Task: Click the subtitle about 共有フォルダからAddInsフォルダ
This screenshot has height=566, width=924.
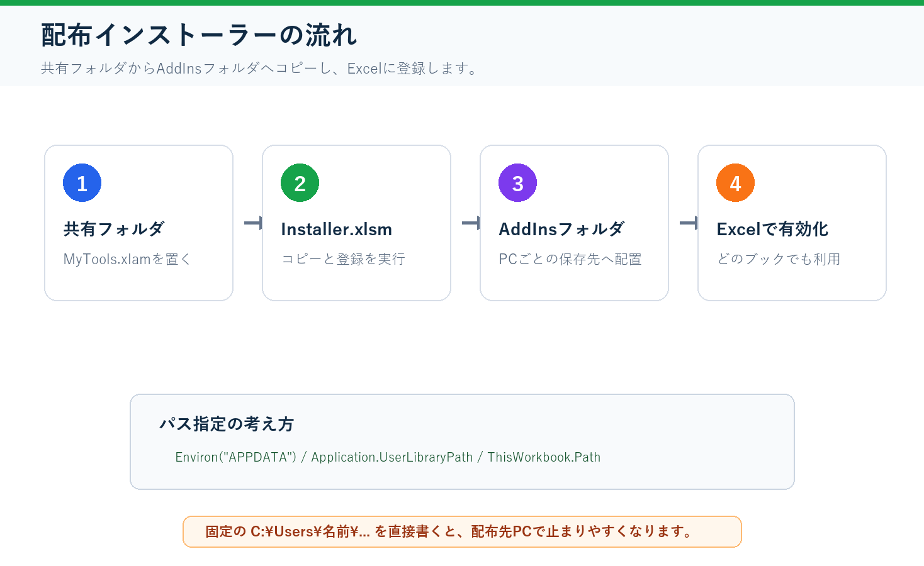Action: [x=261, y=68]
